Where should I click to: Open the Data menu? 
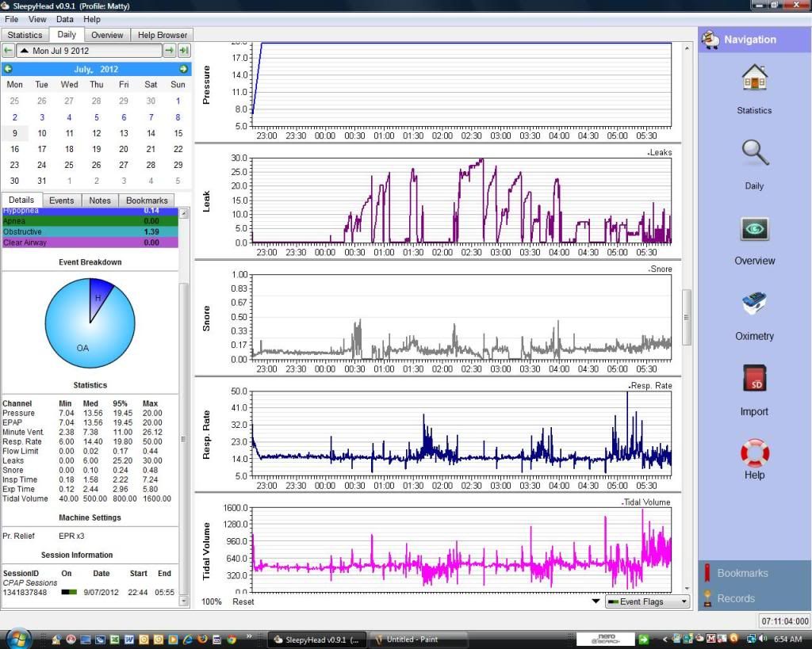[65, 19]
